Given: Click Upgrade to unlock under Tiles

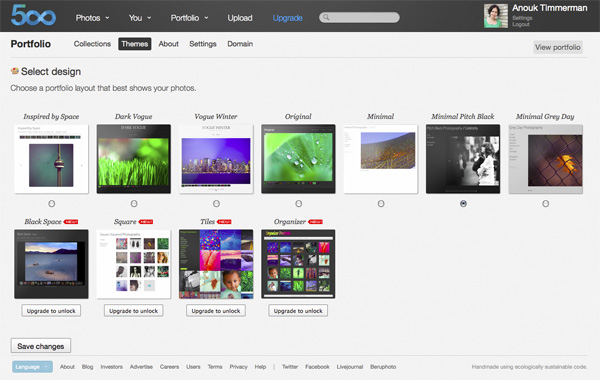Looking at the screenshot, I should 216,311.
